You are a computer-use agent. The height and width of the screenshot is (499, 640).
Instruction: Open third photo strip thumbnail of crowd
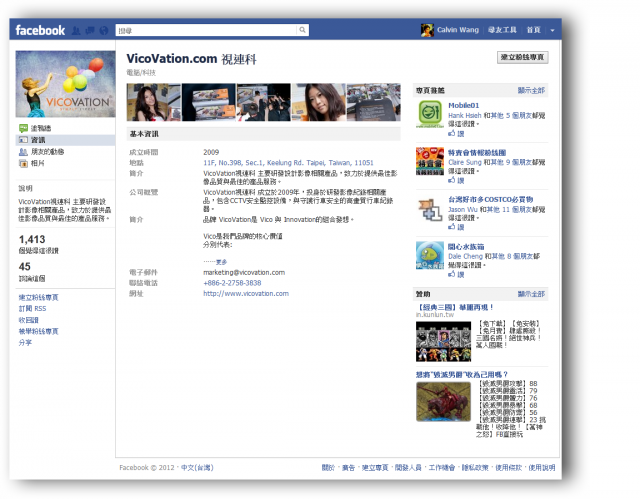[264, 102]
